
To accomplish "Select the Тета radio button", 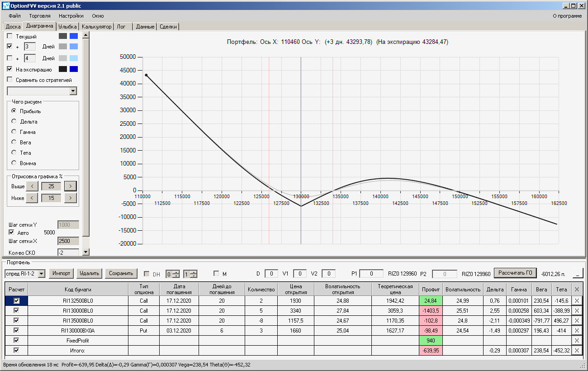I will point(14,152).
